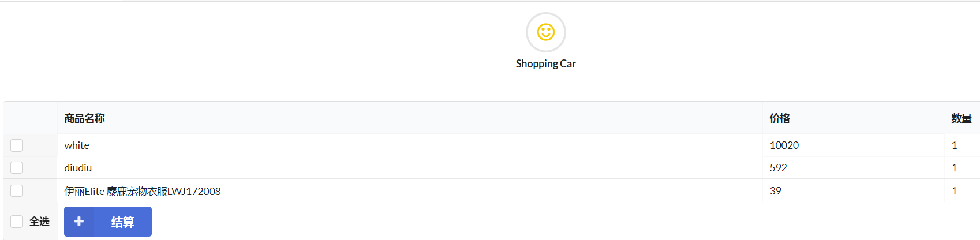Click the 价格 column header
The image size is (980, 240).
779,119
